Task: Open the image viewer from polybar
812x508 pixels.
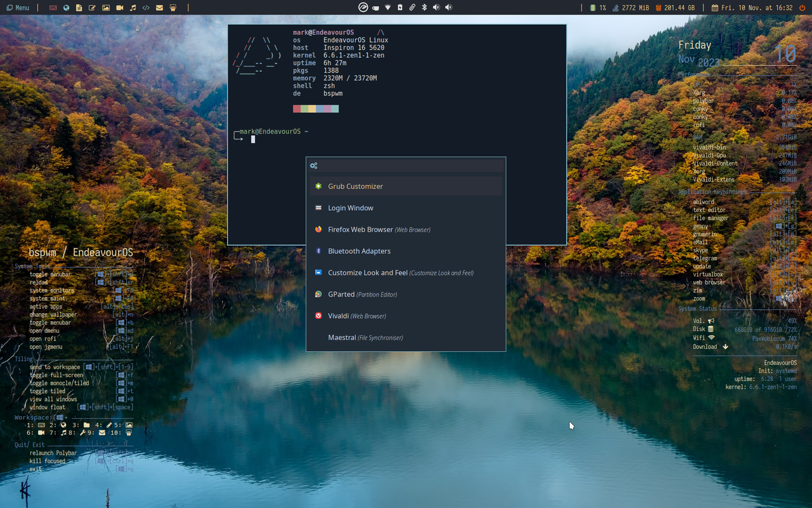Action: click(x=106, y=8)
